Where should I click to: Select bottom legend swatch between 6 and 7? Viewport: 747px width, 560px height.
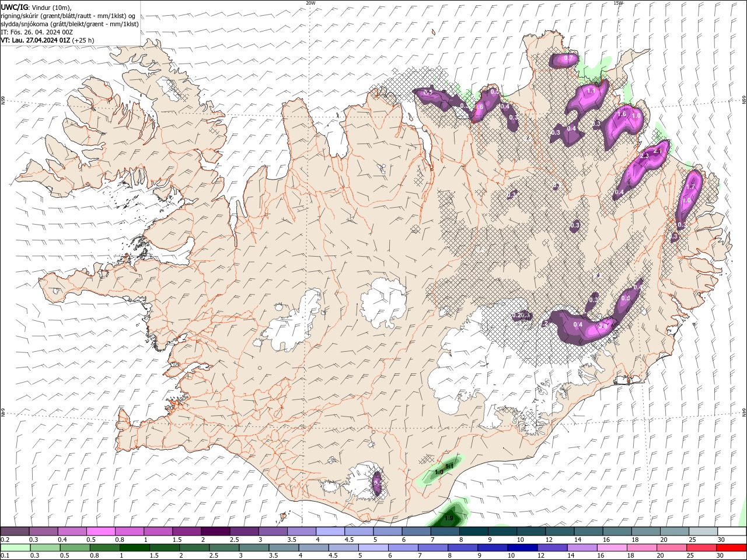[402, 548]
